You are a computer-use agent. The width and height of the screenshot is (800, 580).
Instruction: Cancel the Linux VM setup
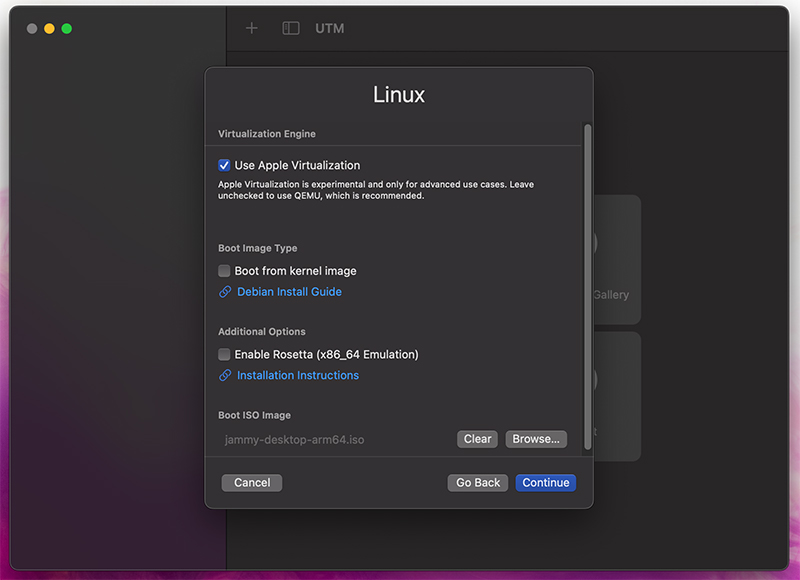point(251,482)
